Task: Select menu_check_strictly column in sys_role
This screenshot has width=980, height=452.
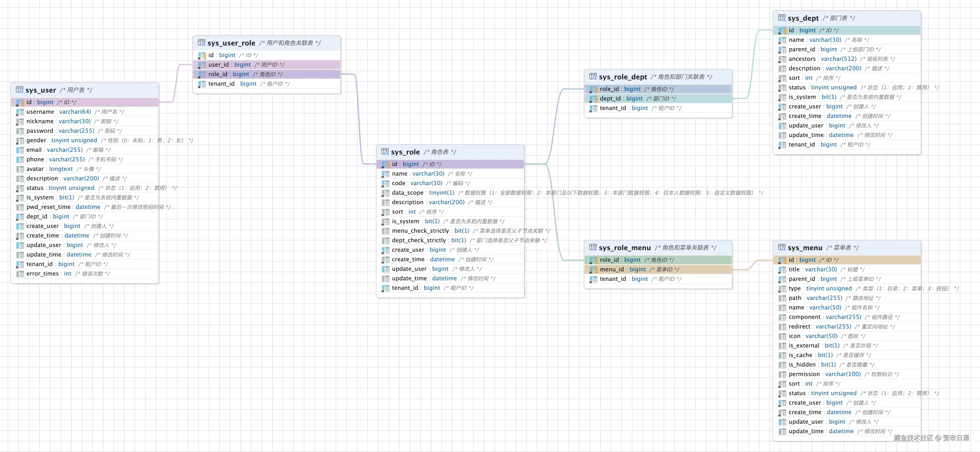Action: click(x=450, y=231)
